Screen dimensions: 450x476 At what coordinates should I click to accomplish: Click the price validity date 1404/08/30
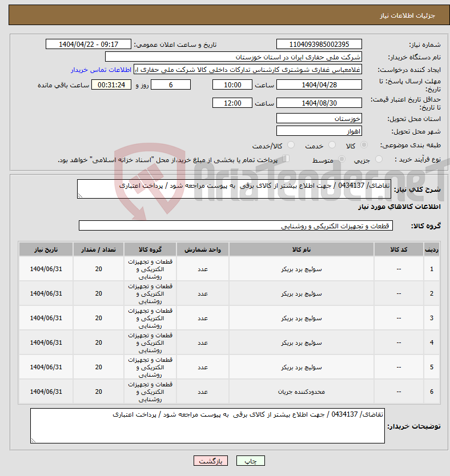319,103
